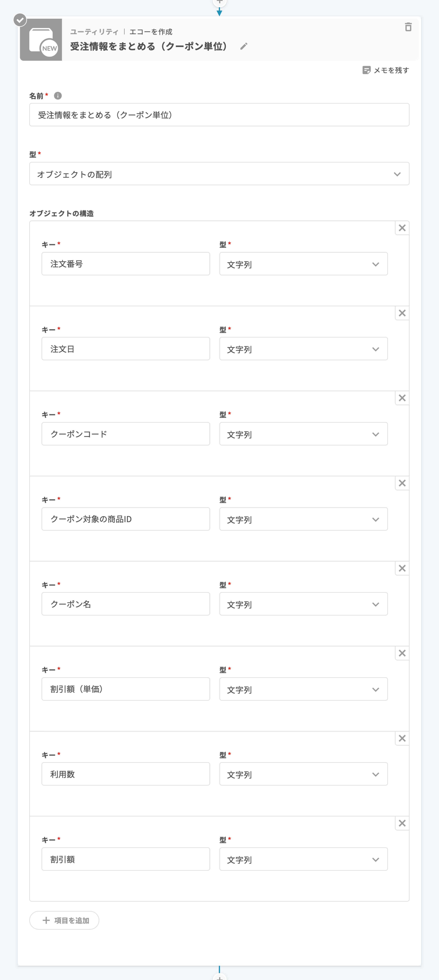Click the 名前 text field
439x980 pixels.
[219, 115]
